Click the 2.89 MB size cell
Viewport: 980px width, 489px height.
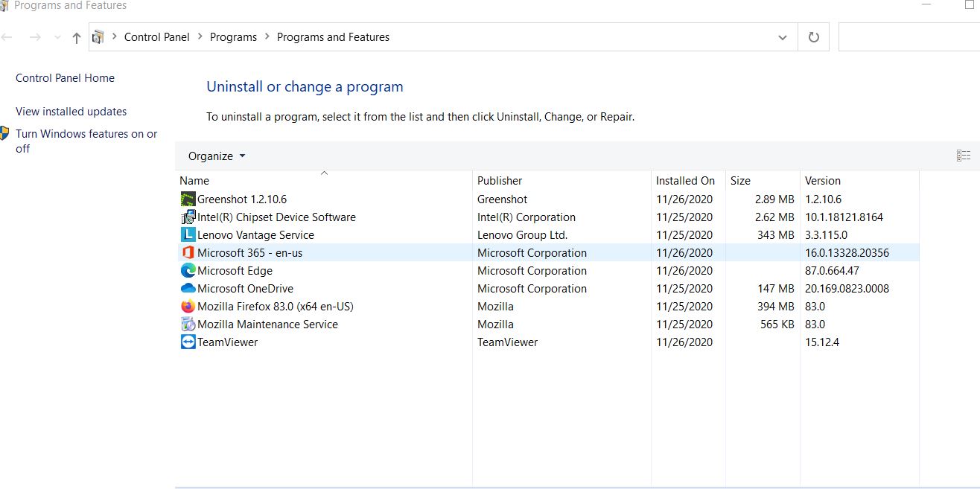[774, 199]
